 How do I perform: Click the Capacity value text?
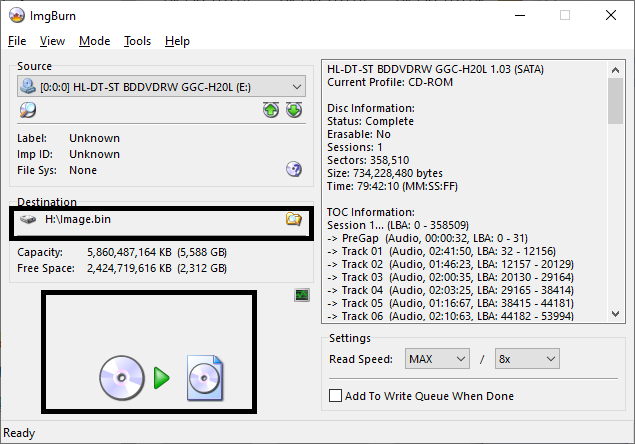pos(157,252)
